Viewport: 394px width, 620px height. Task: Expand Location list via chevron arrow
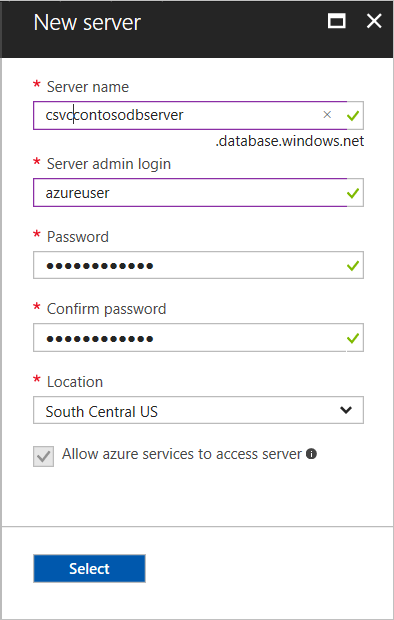coord(346,410)
